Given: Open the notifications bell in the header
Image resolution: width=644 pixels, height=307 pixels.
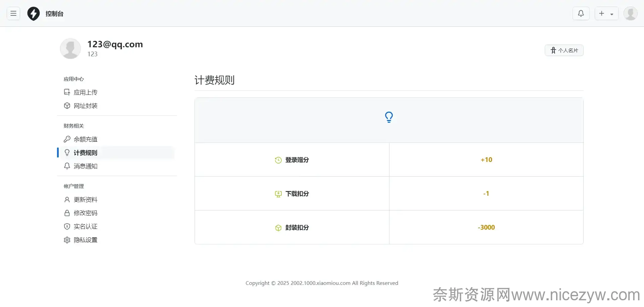Looking at the screenshot, I should [581, 13].
